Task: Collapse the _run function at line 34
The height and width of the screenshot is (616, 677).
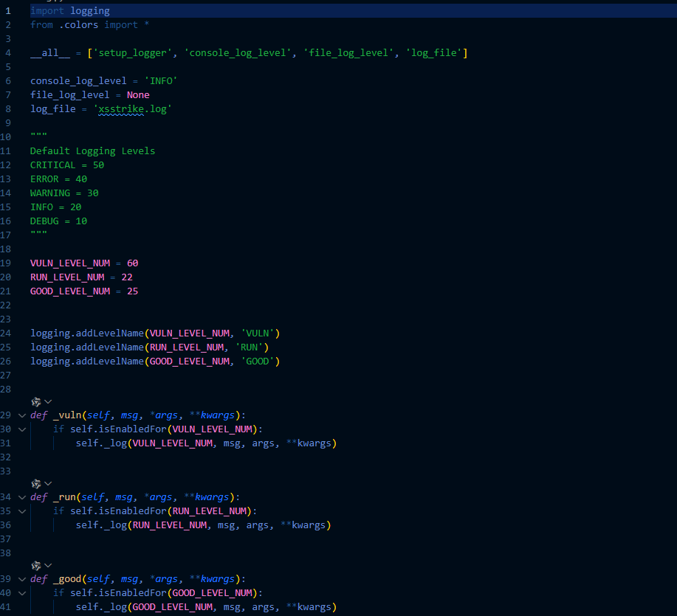Action: tap(22, 497)
